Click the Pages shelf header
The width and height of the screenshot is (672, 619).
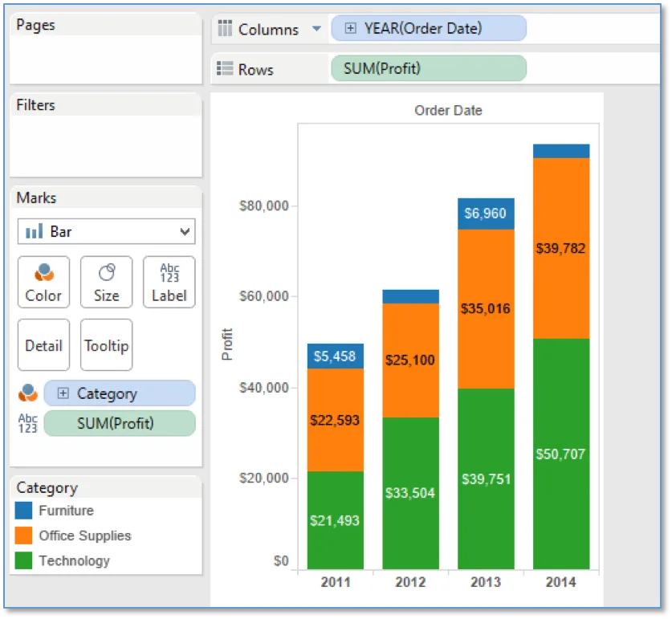click(106, 24)
